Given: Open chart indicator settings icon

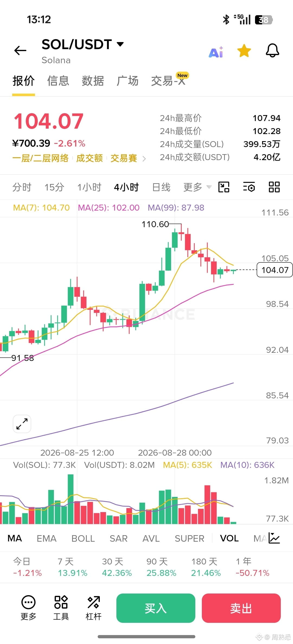Looking at the screenshot, I should click(249, 187).
